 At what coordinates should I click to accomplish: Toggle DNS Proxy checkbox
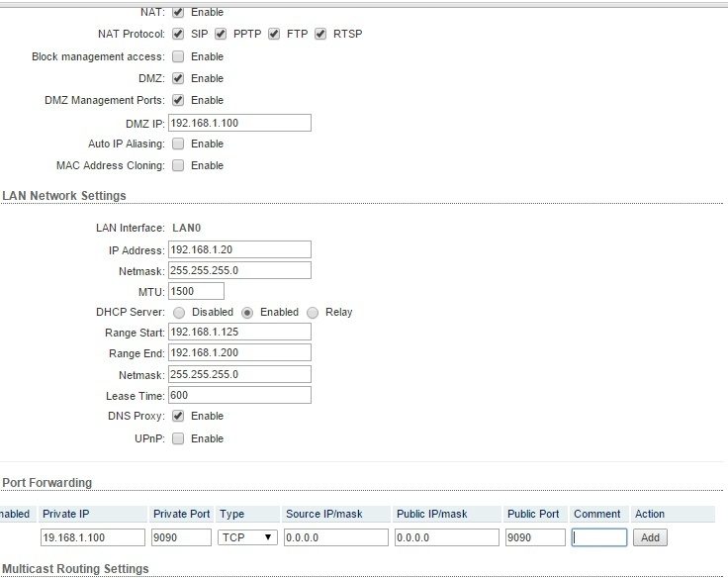(x=178, y=416)
